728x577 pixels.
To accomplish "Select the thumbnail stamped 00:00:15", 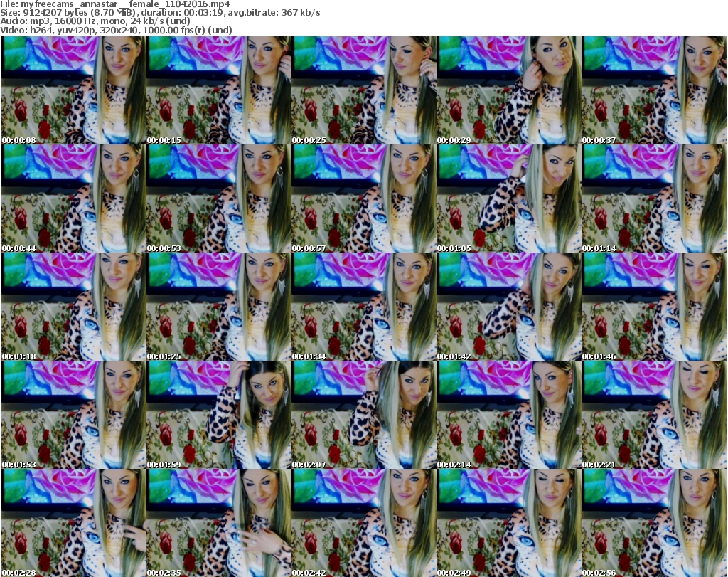I will pos(219,90).
